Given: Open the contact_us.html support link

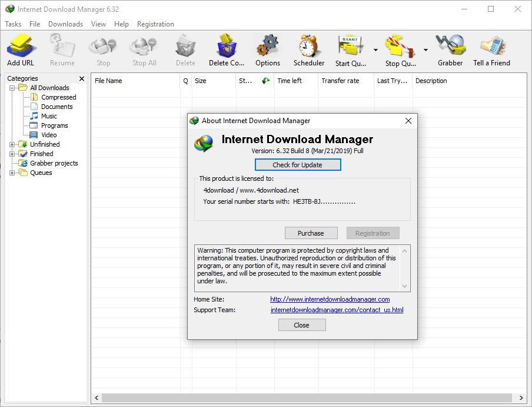Looking at the screenshot, I should [337, 310].
